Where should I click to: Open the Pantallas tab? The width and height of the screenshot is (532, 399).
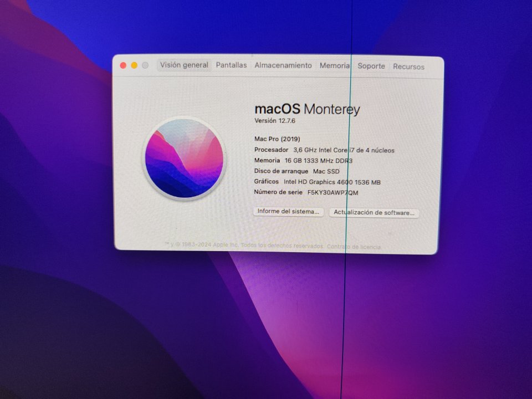click(232, 65)
